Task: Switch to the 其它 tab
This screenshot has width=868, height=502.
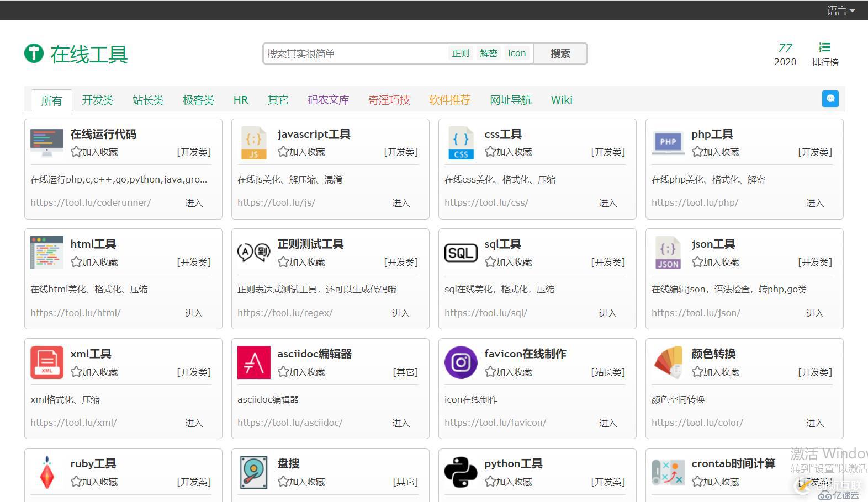Action: click(278, 100)
